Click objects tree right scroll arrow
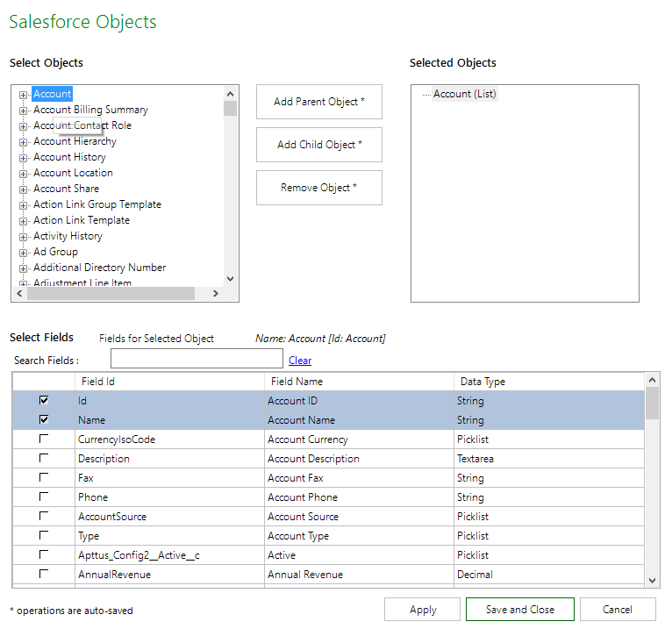Viewport: 672px width, 636px height. click(x=216, y=294)
